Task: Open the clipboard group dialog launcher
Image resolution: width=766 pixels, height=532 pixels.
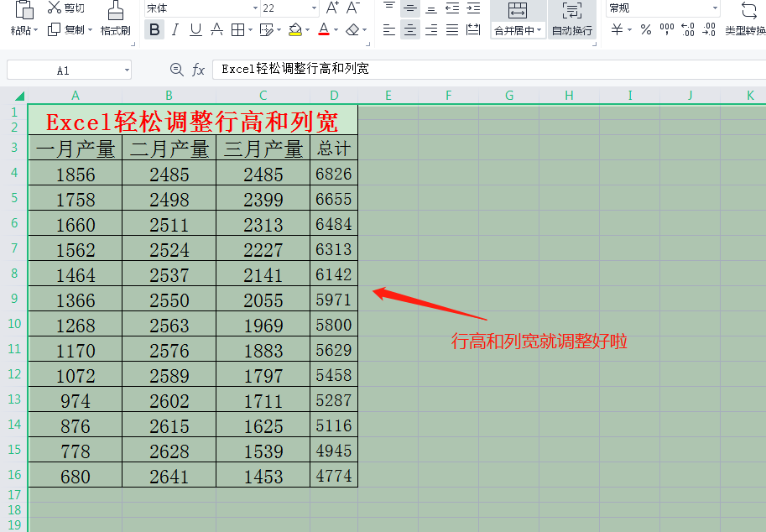Action: pos(133,44)
